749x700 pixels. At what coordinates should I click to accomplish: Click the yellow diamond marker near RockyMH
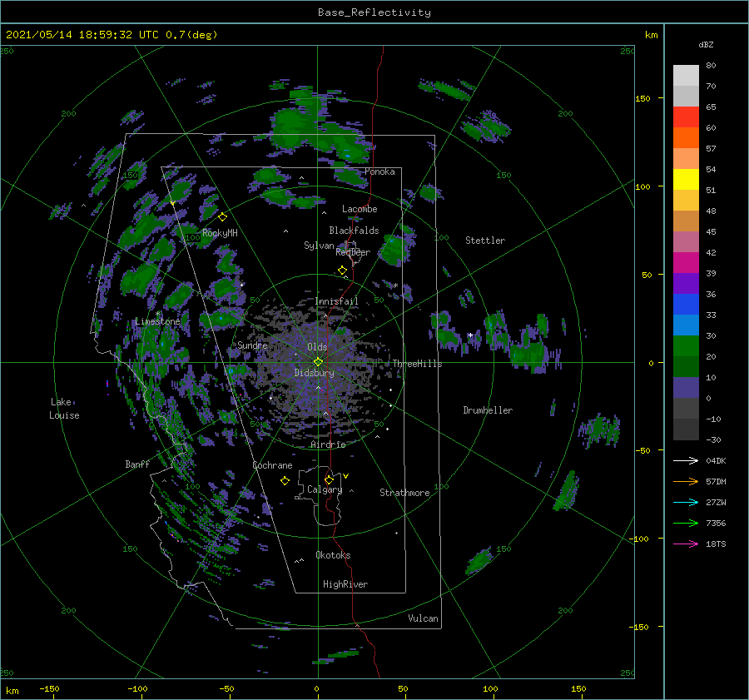tap(222, 217)
